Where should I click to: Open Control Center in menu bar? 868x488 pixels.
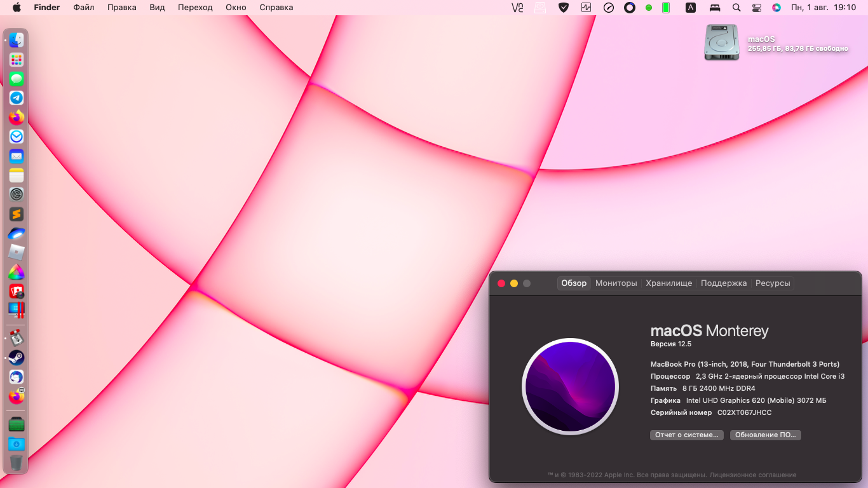click(756, 8)
